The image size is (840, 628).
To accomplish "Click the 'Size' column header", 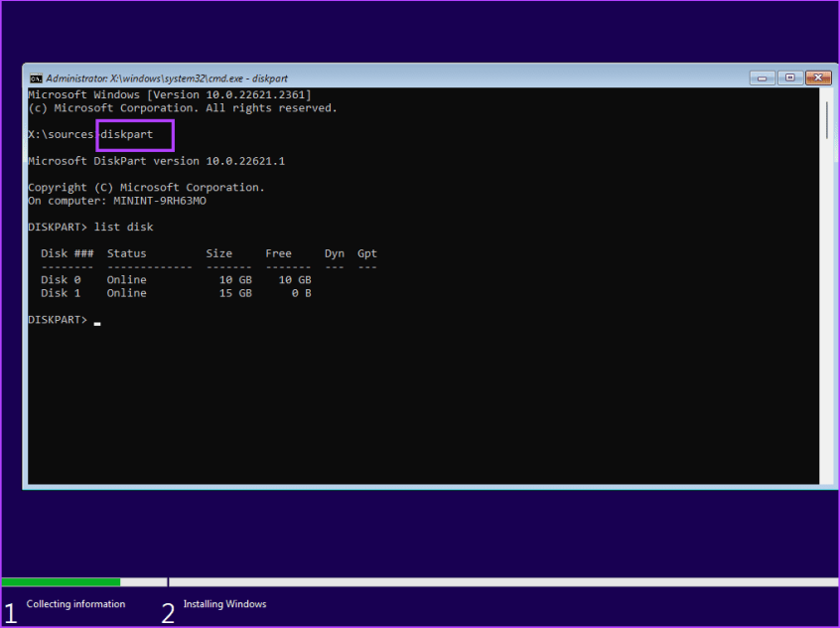I will point(219,253).
